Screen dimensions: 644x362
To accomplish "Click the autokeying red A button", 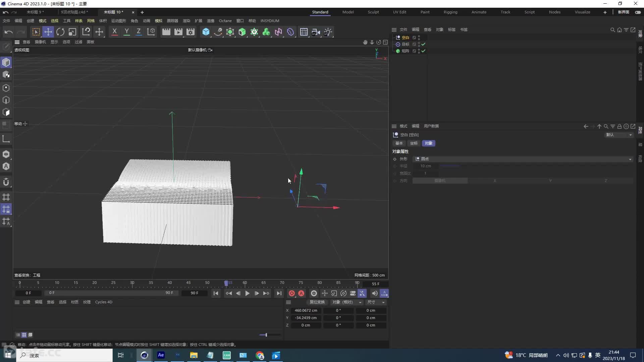I will point(301,293).
